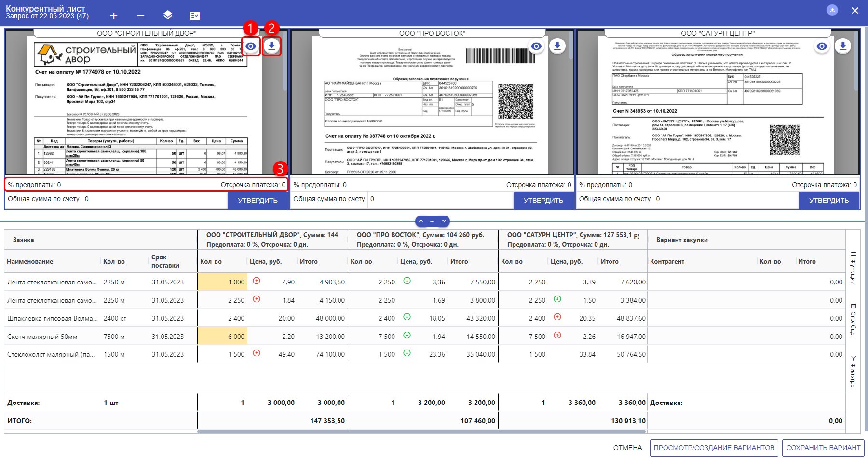Close the Конкурентный лист window
The height and width of the screenshot is (458, 868).
click(855, 11)
